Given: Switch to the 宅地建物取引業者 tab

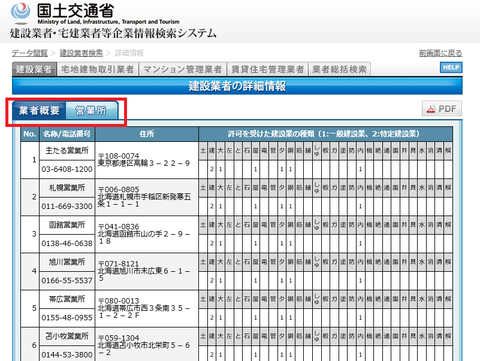Looking at the screenshot, I should pyautogui.click(x=98, y=69).
